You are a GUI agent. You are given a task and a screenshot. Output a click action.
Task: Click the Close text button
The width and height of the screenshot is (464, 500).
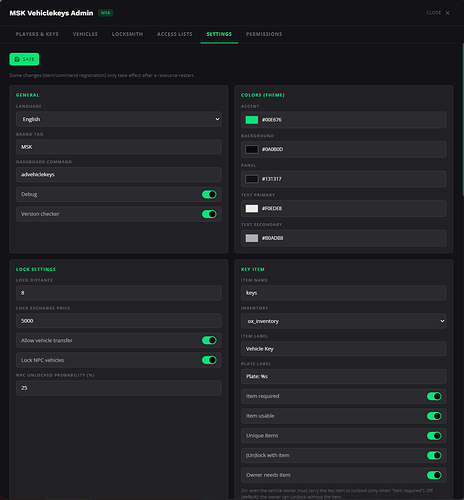coord(434,13)
